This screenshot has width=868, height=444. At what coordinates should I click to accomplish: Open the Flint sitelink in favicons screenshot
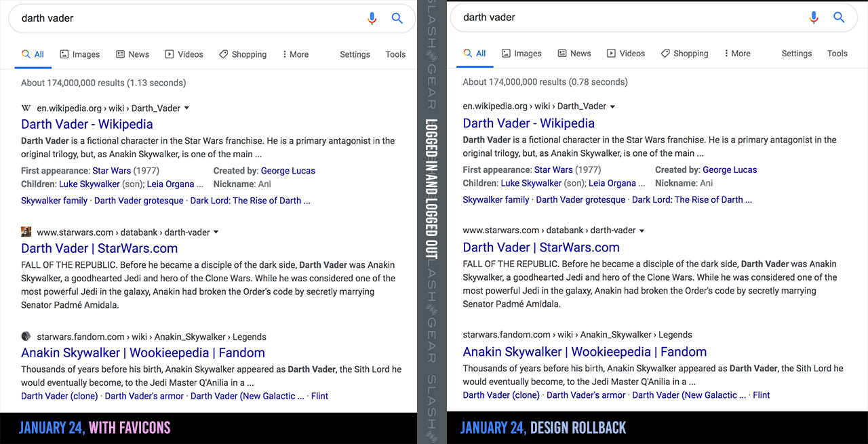[x=319, y=396]
